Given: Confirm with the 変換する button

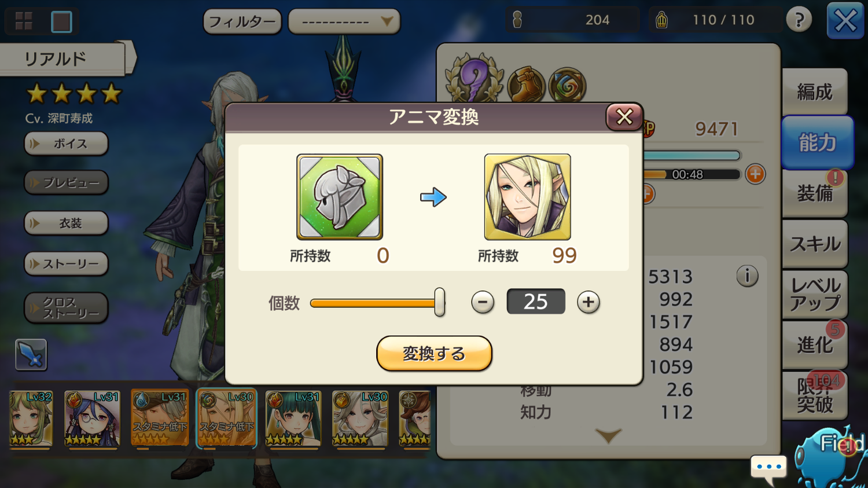Looking at the screenshot, I should pyautogui.click(x=434, y=353).
